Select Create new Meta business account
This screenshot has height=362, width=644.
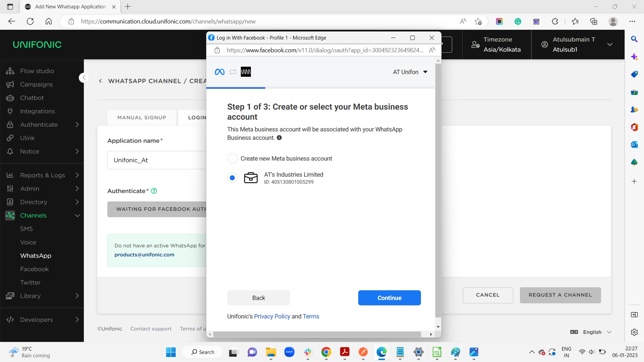[232, 159]
